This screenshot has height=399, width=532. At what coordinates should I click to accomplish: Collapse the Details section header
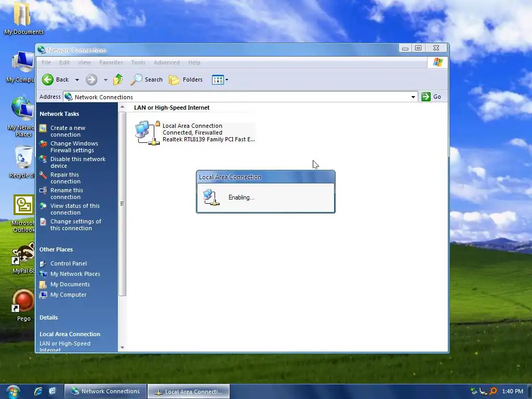tap(48, 317)
